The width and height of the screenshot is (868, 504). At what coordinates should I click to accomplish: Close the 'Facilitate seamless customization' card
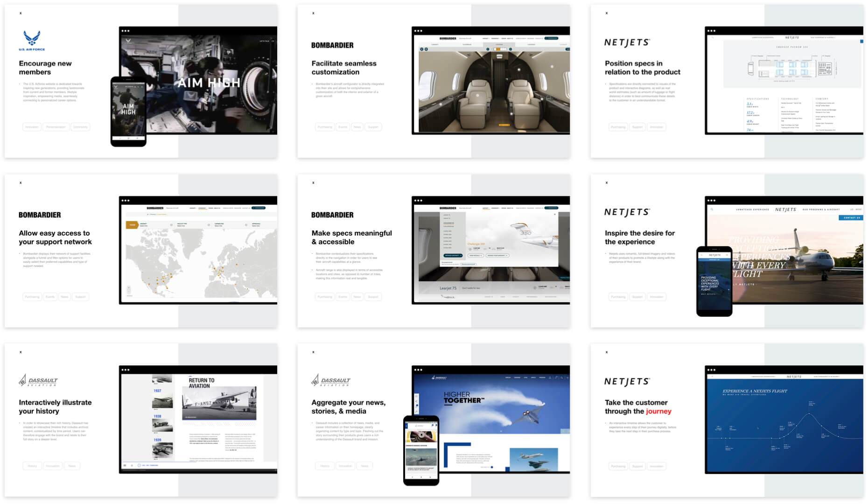click(x=313, y=13)
